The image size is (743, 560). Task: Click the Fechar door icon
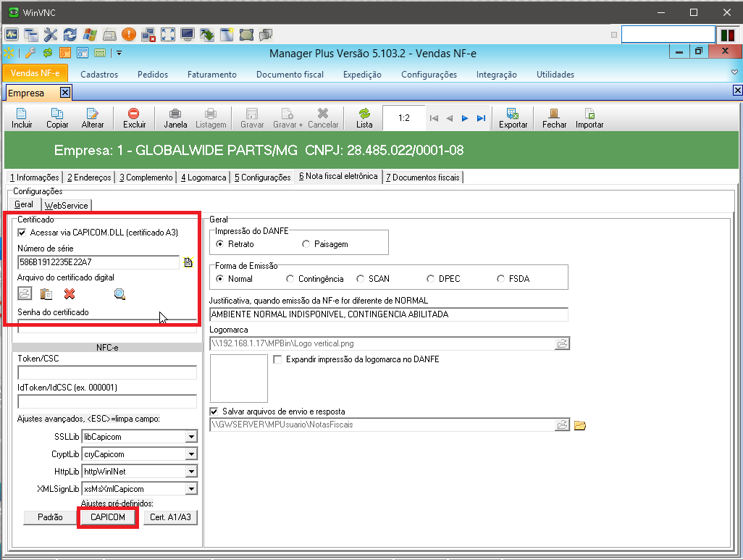pyautogui.click(x=554, y=114)
